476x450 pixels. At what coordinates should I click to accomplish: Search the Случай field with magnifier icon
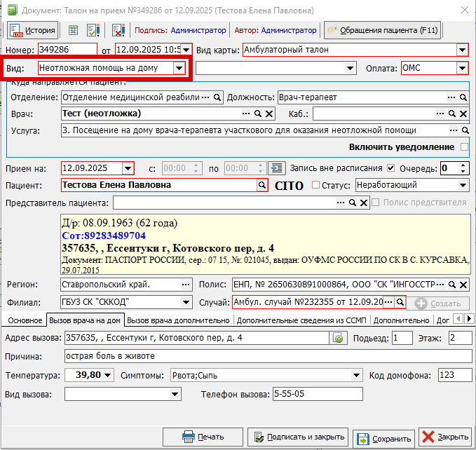[x=400, y=302]
